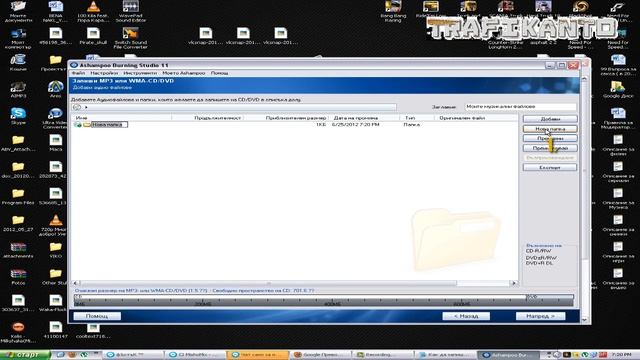Image resolution: width=640 pixels, height=360 pixels.
Task: Open the 41100147 file on desktop
Action: (x=56, y=330)
